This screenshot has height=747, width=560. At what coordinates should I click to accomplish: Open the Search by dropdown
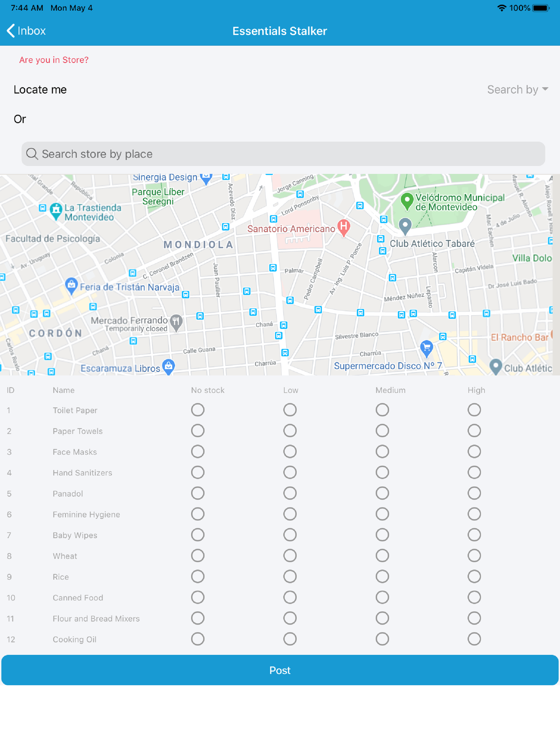(517, 89)
